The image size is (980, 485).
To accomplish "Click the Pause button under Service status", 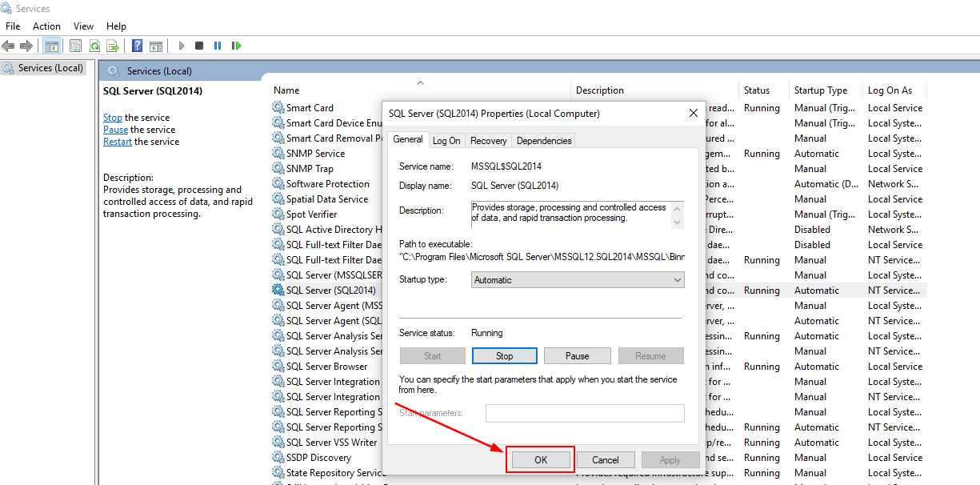I will pos(578,356).
